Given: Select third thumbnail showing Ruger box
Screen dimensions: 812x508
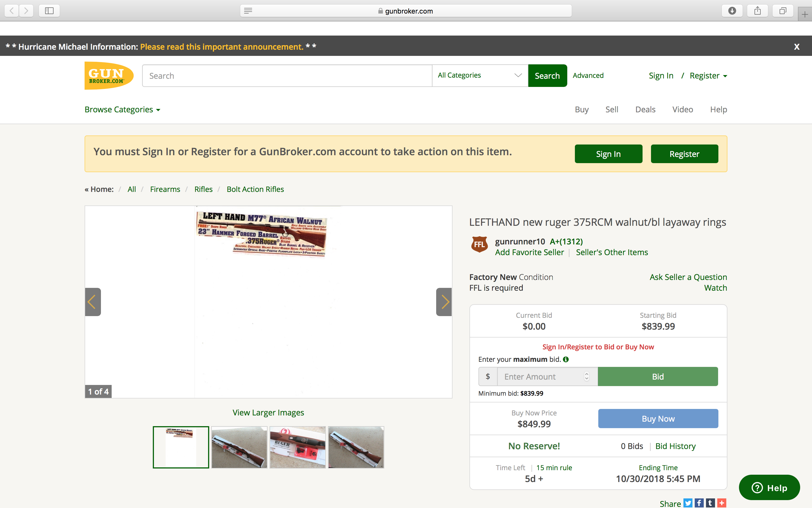Looking at the screenshot, I should coord(298,447).
